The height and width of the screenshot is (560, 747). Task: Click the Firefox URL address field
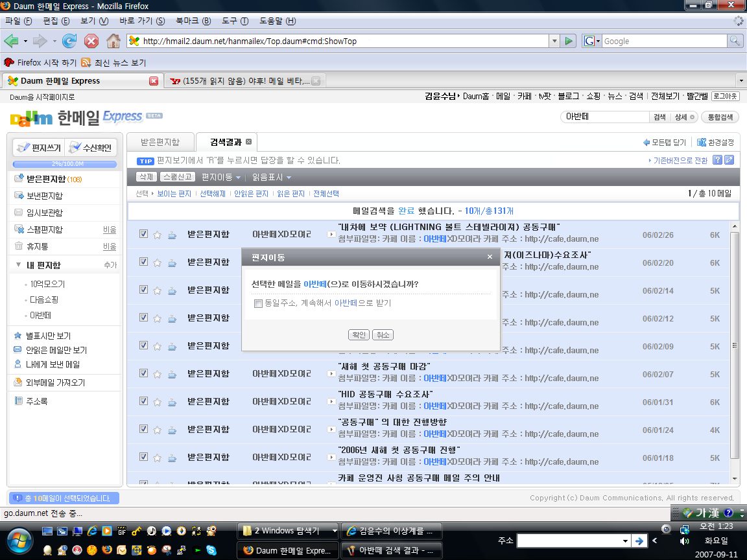[338, 41]
